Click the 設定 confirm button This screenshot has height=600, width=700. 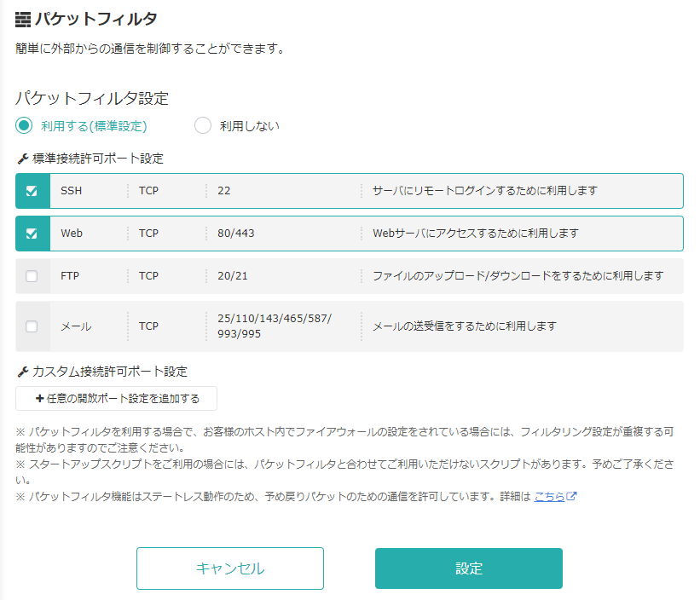(469, 568)
